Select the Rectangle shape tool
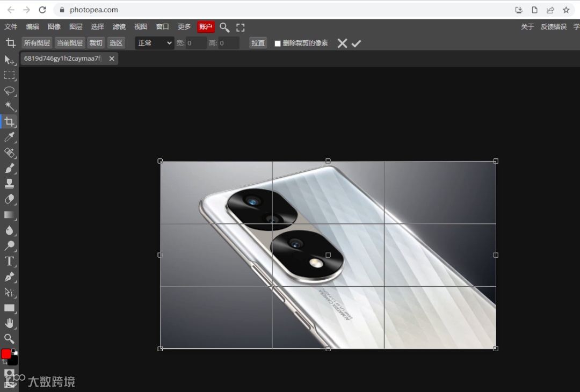 tap(9, 308)
